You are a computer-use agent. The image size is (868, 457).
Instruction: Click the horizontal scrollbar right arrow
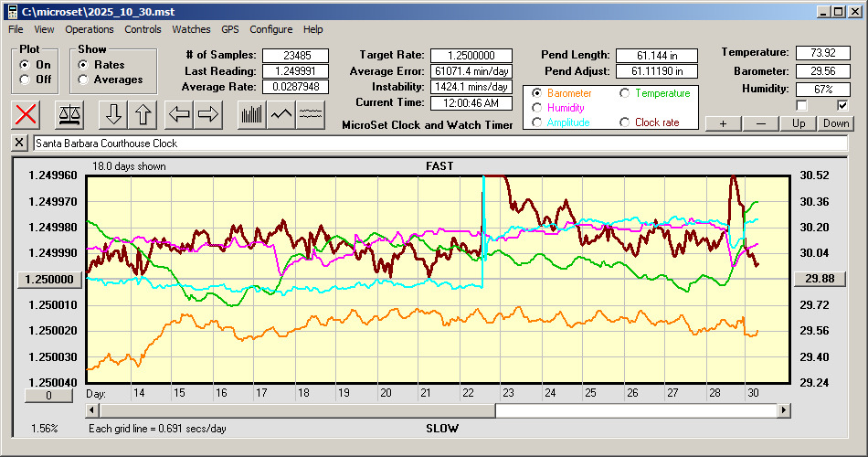(784, 410)
